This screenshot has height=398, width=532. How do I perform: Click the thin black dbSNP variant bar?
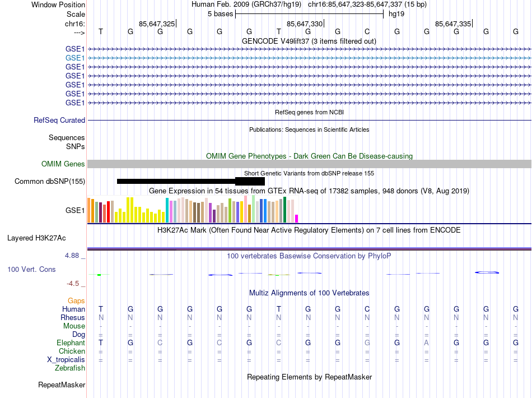click(176, 181)
